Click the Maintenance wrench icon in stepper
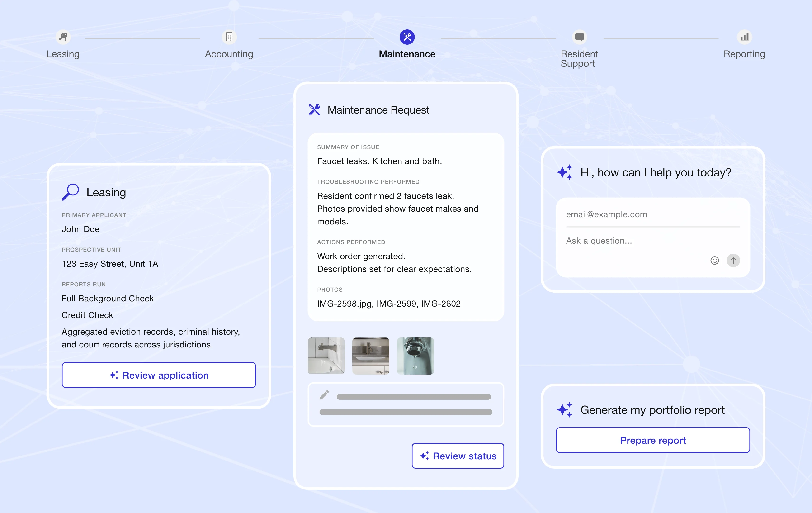Image resolution: width=812 pixels, height=513 pixels. [x=407, y=37]
